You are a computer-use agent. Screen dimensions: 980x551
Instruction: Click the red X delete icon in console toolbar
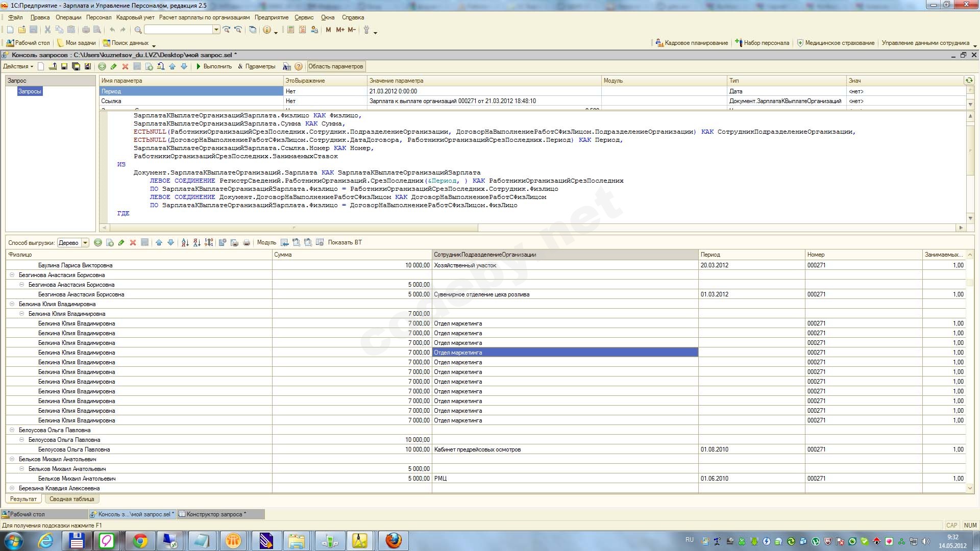tap(125, 66)
